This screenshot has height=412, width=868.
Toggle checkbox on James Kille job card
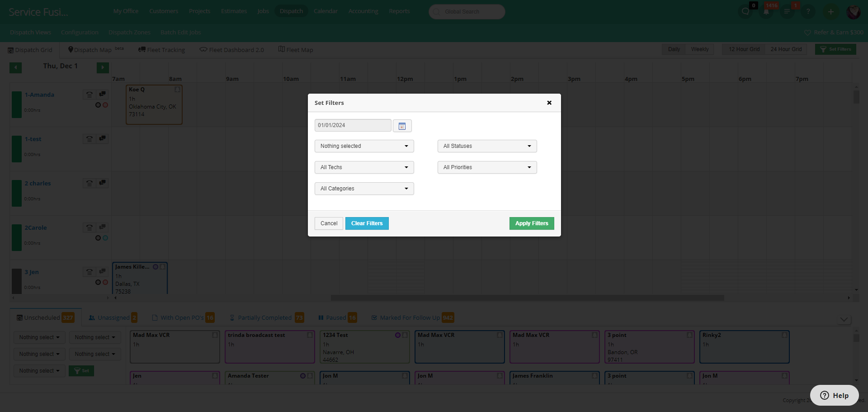pos(162,267)
